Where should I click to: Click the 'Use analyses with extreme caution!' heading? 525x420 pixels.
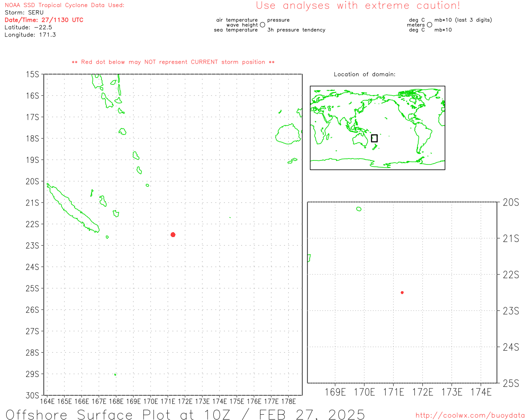pos(358,6)
